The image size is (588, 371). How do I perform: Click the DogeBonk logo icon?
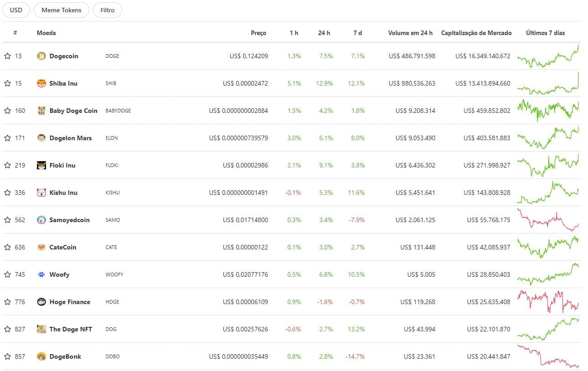(x=41, y=356)
